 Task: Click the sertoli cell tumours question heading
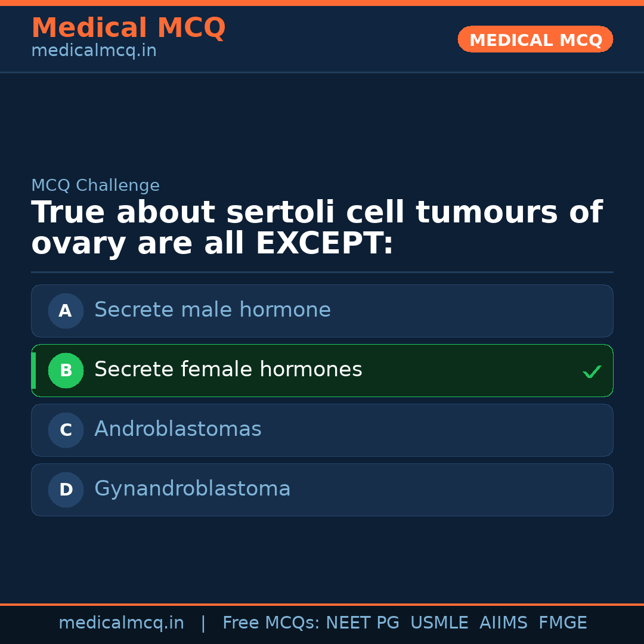(316, 228)
